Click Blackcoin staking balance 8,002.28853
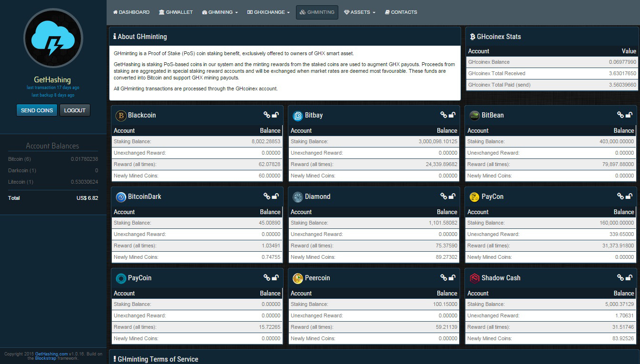The height and width of the screenshot is (364, 640). (266, 141)
